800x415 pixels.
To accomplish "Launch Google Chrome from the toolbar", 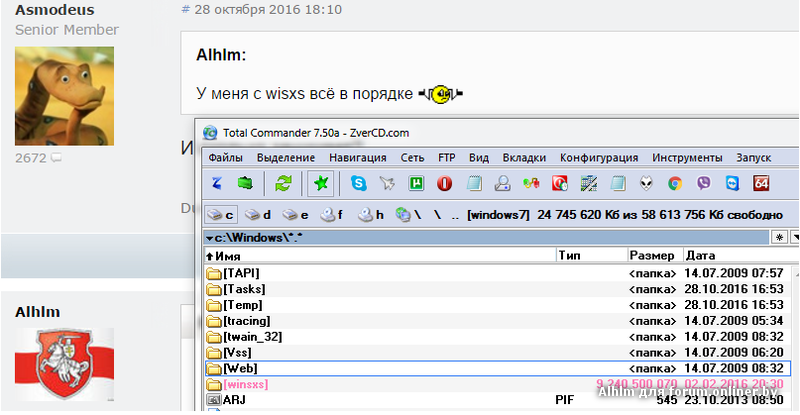I will [x=675, y=183].
